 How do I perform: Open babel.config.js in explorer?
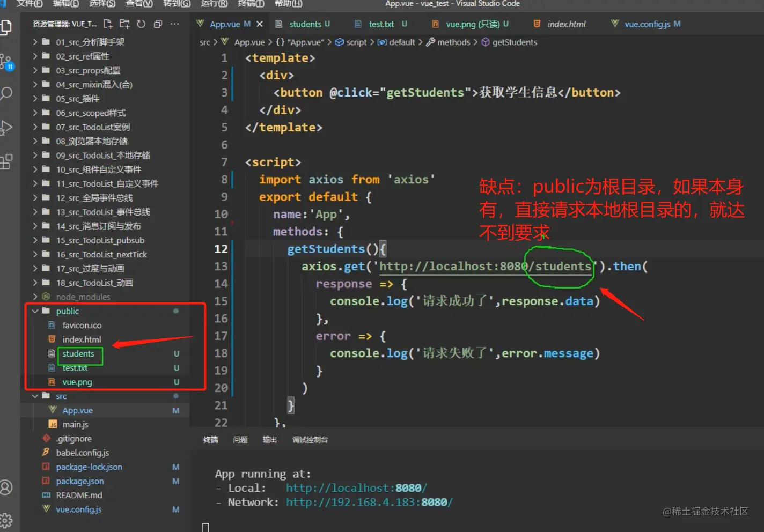[105, 453]
